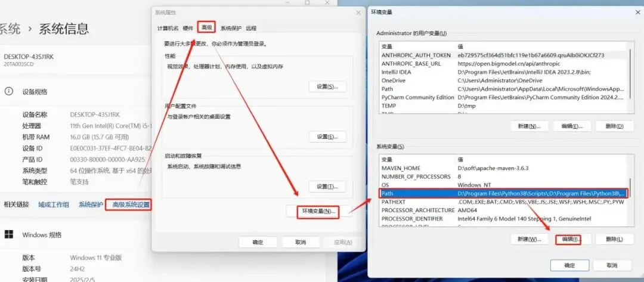Select the PROCESSOR_ARCHITECTURE system variable row
Viewport: 644px width, 282px height.
click(504, 210)
